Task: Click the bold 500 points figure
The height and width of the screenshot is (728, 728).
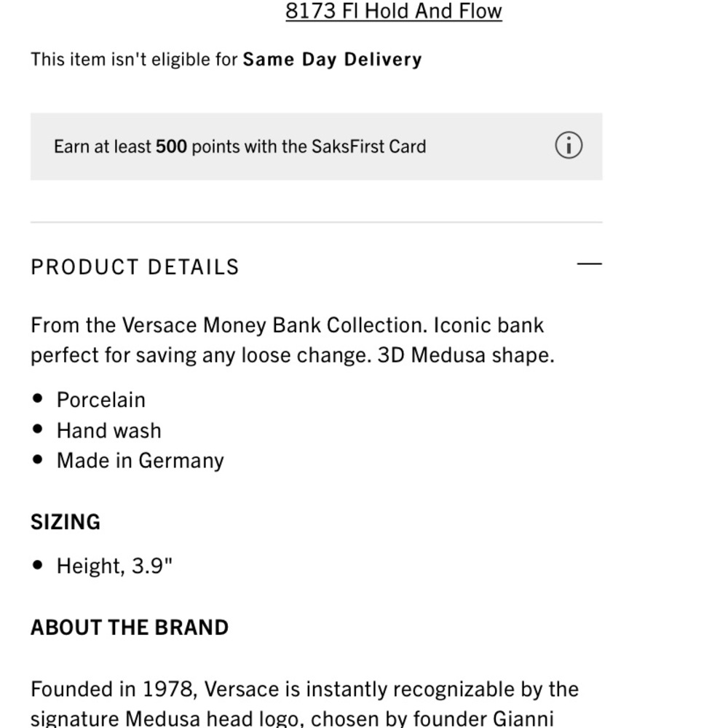Action: pos(171,146)
